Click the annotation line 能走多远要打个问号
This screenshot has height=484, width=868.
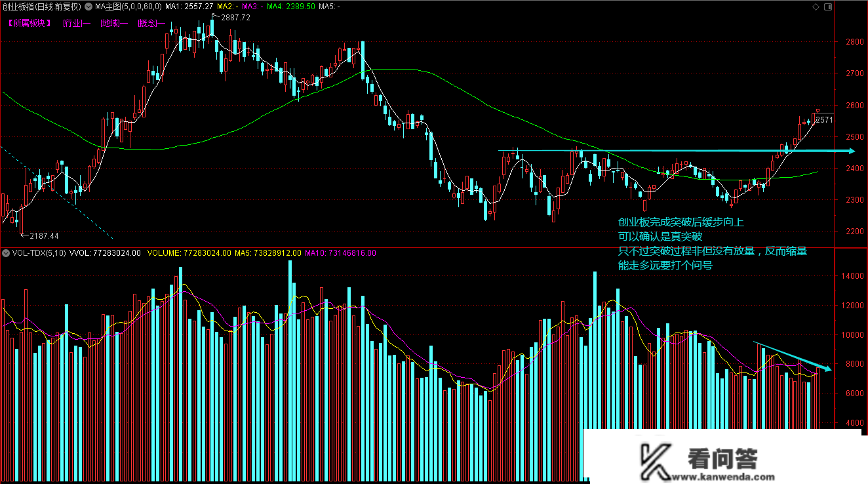coord(665,266)
